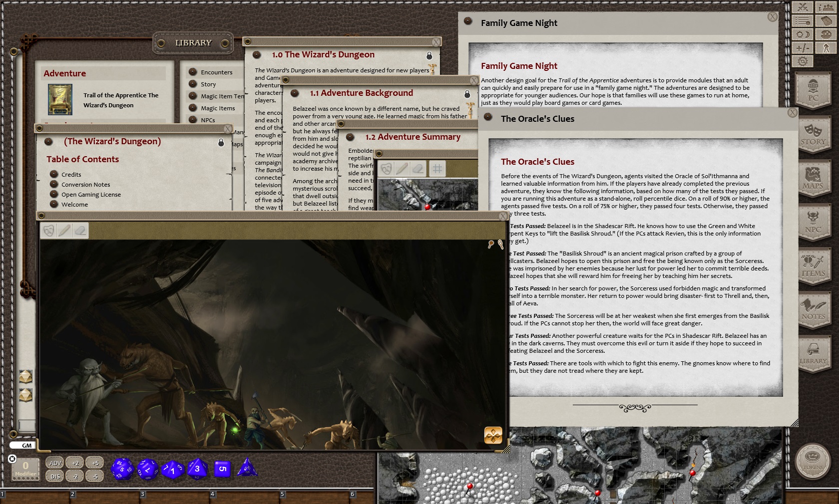Open the Options gear icon
839x504 pixels.
802,61
